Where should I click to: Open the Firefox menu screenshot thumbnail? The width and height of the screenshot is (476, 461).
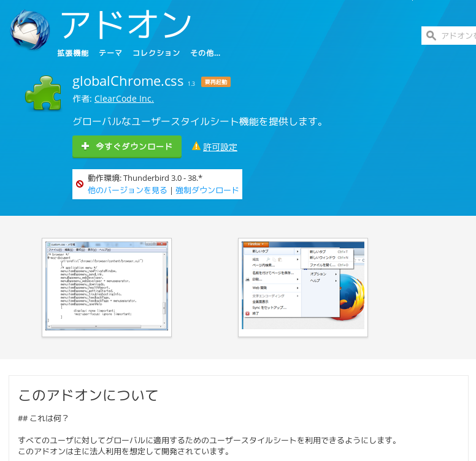click(x=303, y=288)
